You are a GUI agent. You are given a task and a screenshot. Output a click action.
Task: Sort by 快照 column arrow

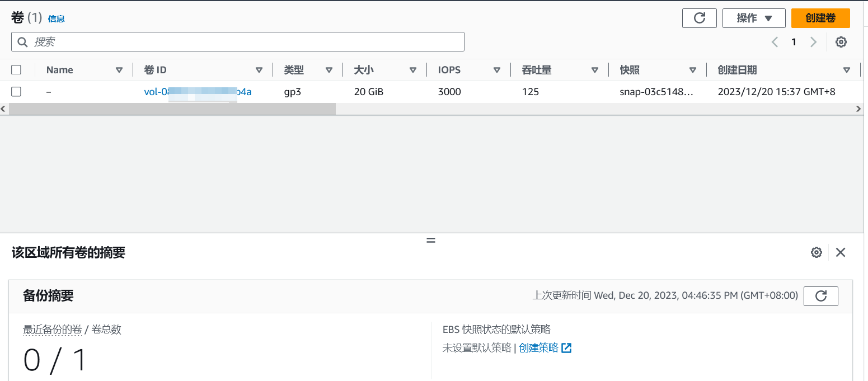(x=693, y=70)
